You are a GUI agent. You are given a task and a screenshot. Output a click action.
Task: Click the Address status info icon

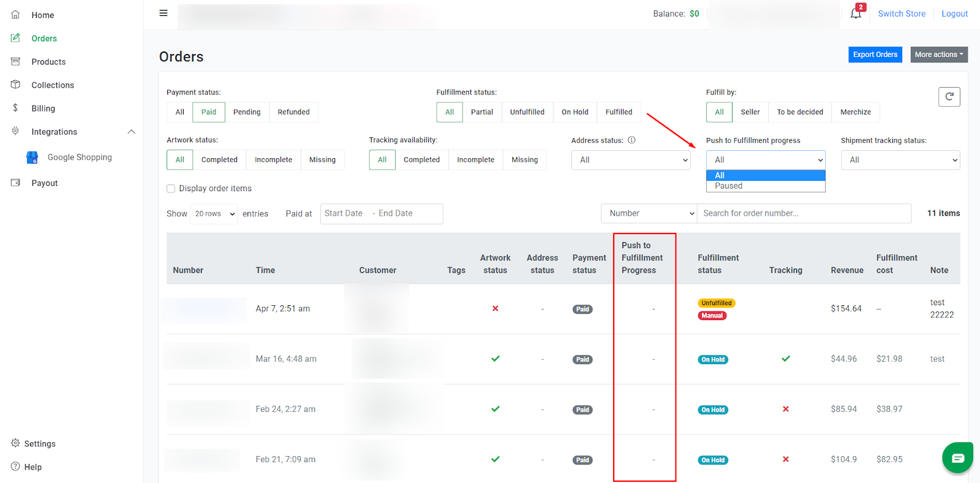coord(631,140)
